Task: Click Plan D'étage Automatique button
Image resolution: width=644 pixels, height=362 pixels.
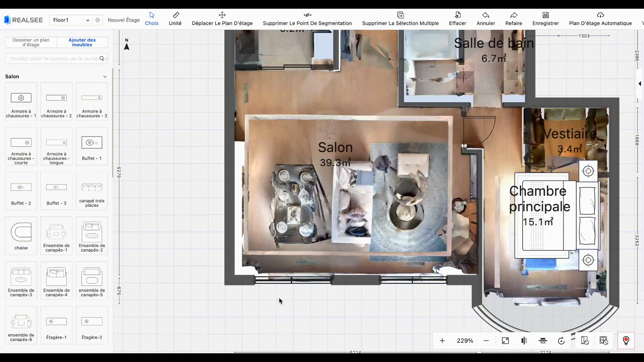Action: [x=600, y=19]
